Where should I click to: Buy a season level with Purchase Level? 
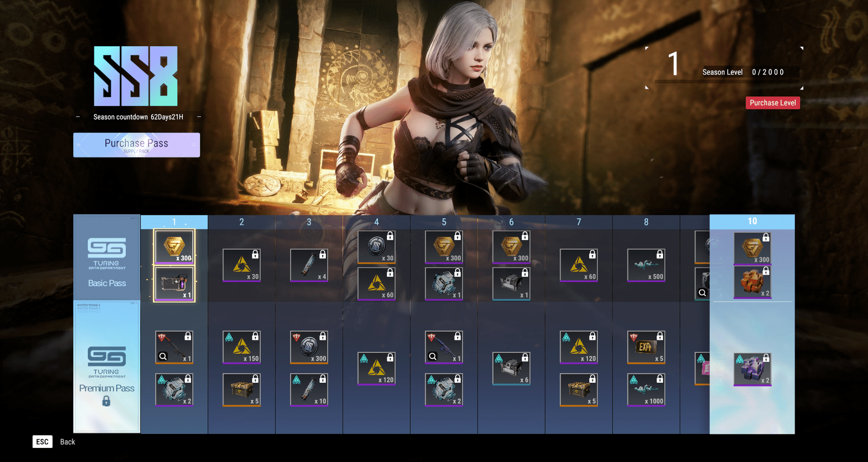click(773, 103)
